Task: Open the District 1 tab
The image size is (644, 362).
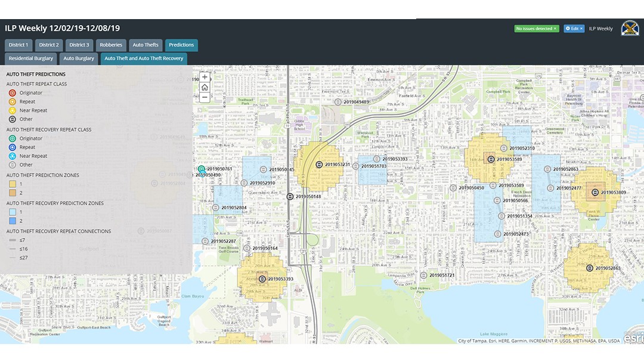Action: coord(18,45)
